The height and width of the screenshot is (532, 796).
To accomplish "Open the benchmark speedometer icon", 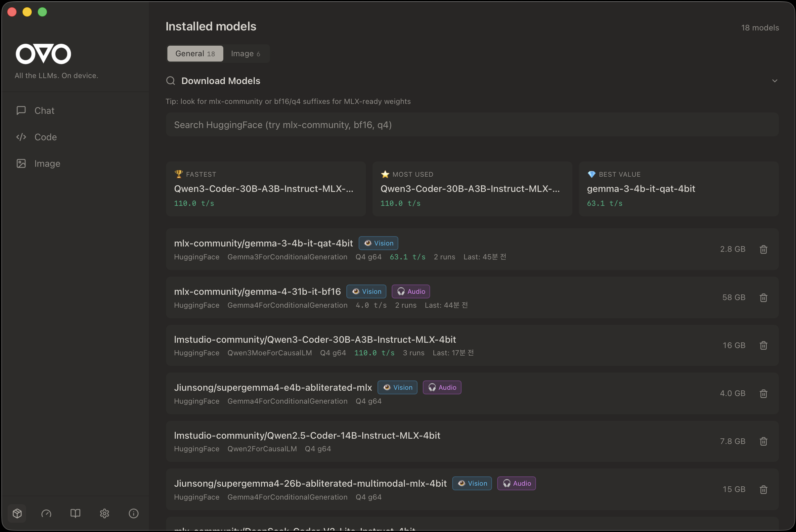I will (x=46, y=513).
